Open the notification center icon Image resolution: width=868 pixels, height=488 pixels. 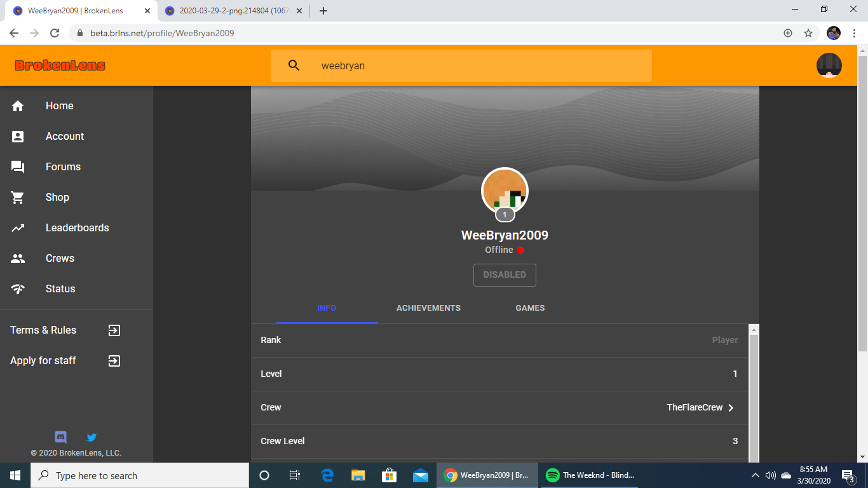click(x=848, y=475)
